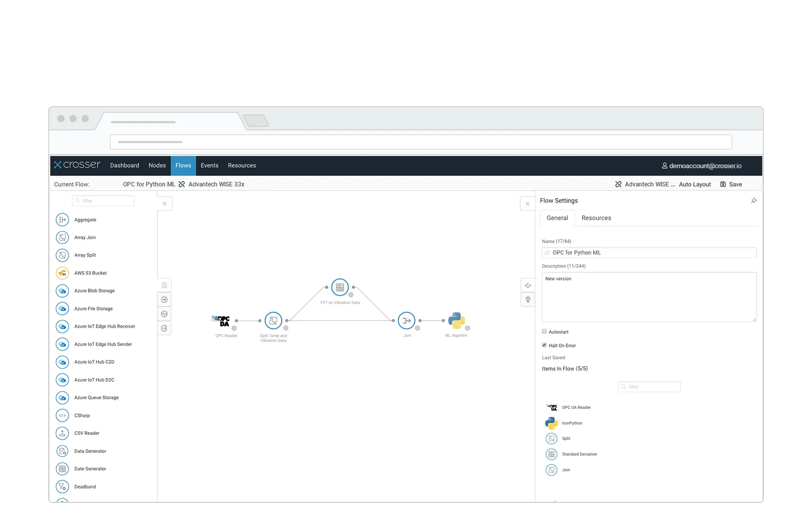Open the Dashboard menu
The image size is (812, 508).
click(x=124, y=166)
